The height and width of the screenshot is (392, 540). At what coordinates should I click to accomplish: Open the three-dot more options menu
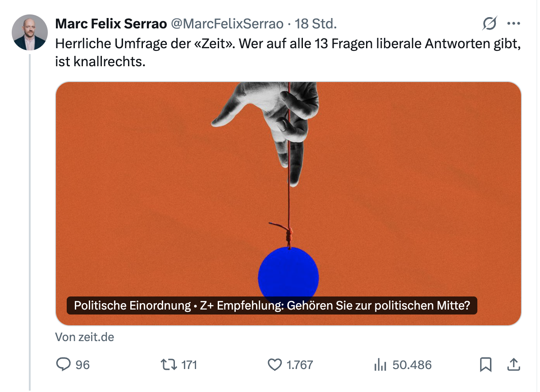[x=513, y=23]
